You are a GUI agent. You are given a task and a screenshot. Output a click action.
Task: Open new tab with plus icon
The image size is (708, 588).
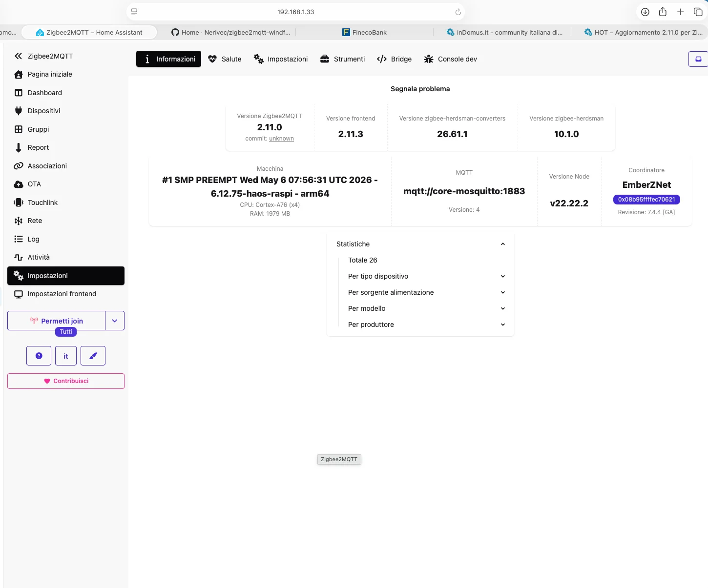680,12
